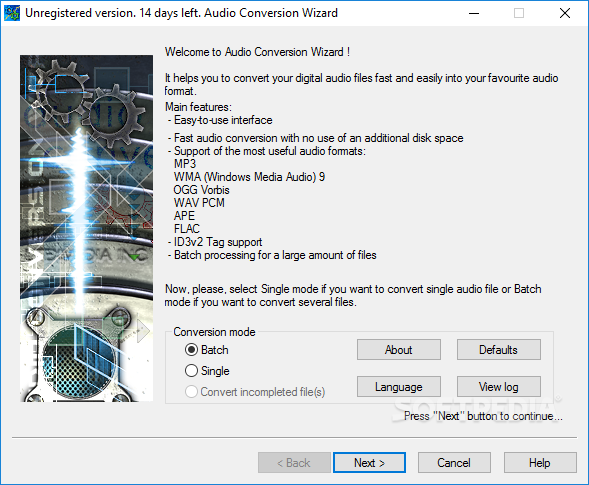Click the app icon in title bar
589x485 pixels.
pyautogui.click(x=12, y=13)
